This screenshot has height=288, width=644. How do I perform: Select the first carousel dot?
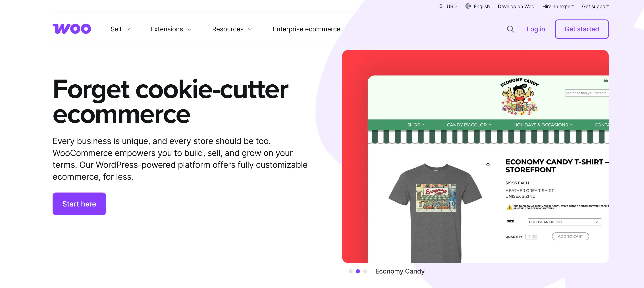(x=350, y=271)
